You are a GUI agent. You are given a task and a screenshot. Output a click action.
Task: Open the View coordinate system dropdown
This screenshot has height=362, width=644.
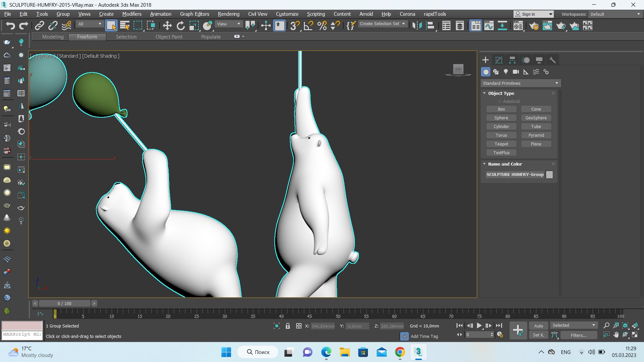pos(229,24)
